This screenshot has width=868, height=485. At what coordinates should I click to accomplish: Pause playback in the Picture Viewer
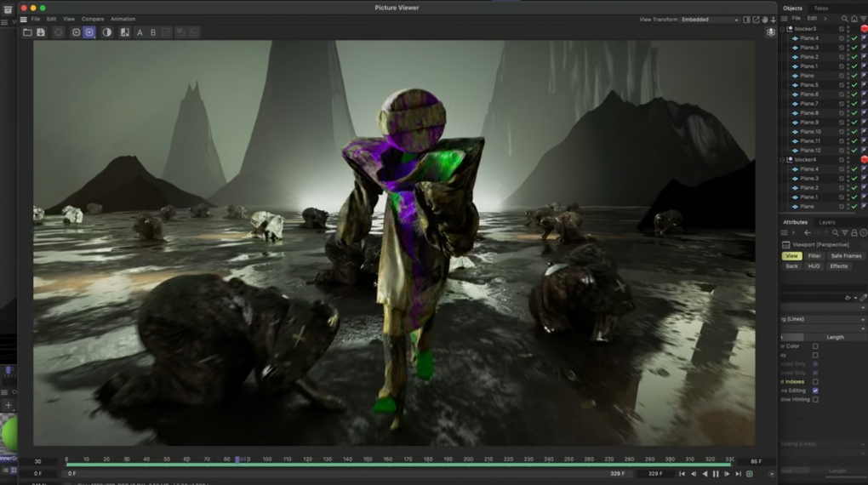coord(716,474)
